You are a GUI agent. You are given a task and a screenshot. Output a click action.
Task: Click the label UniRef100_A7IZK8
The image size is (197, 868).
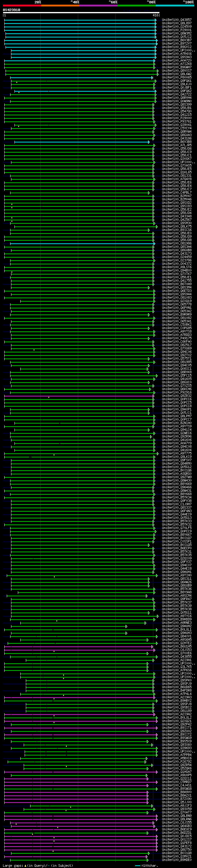coord(176,64)
